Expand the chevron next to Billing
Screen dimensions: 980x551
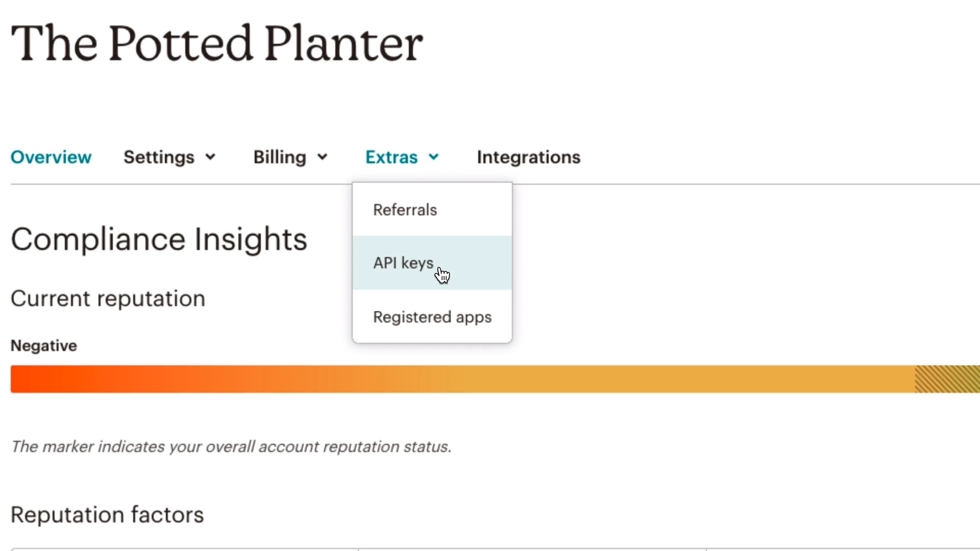click(x=322, y=157)
